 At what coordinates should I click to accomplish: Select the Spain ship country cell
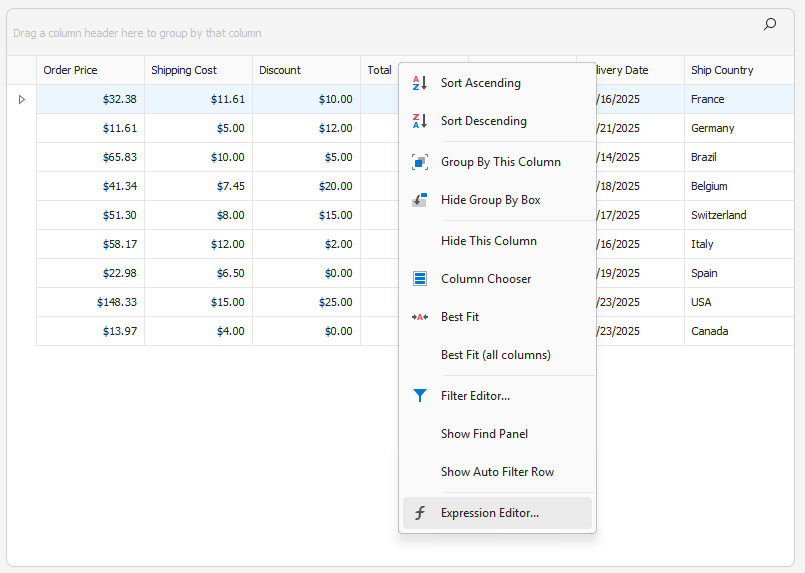pyautogui.click(x=739, y=273)
